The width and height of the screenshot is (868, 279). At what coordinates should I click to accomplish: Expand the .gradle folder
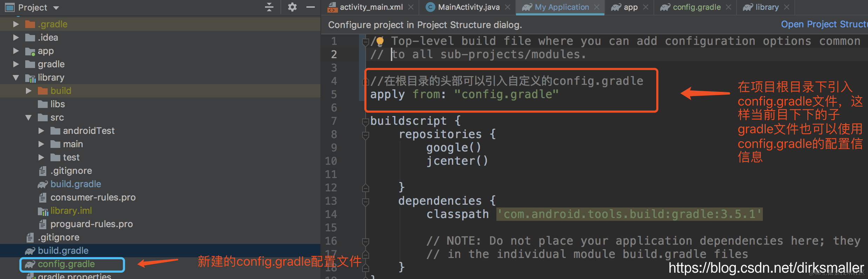coord(16,24)
